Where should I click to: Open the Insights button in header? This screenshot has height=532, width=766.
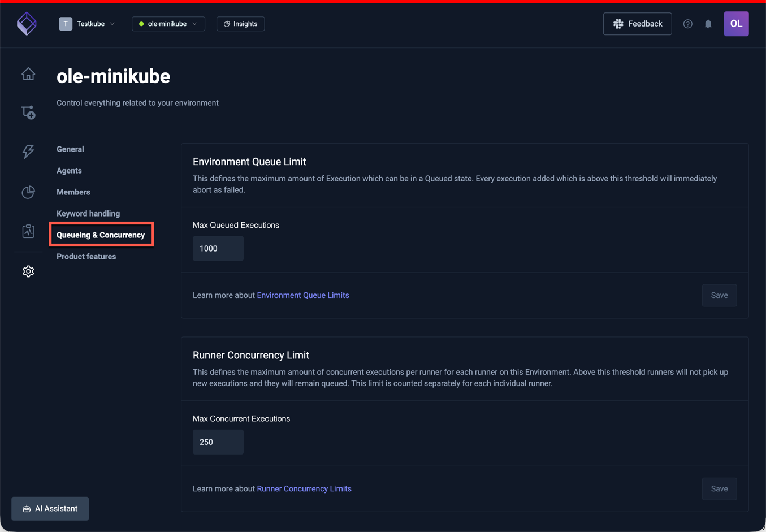[240, 24]
